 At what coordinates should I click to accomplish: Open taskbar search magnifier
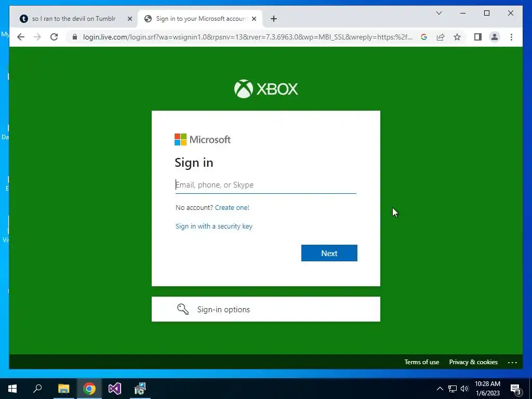37,389
